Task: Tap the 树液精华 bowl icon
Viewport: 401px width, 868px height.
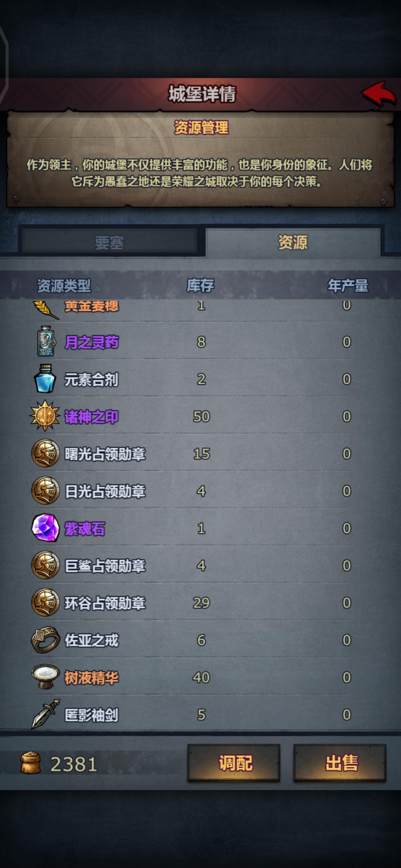Action: [x=45, y=677]
